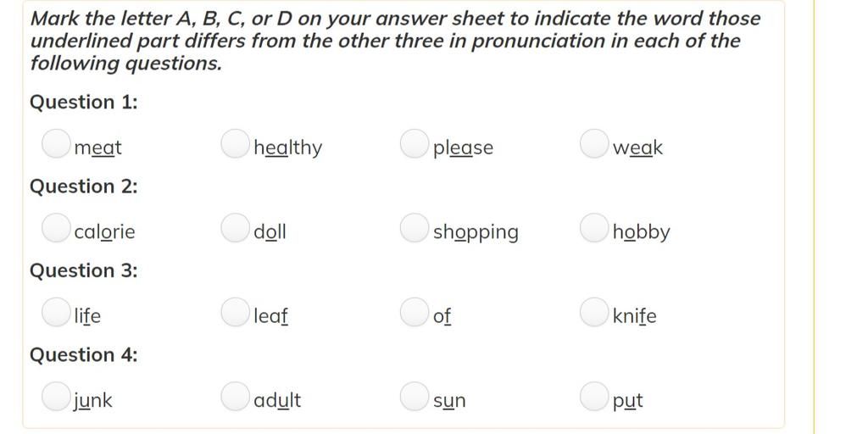This screenshot has width=868, height=434.
Task: Click the 'Question 2:' heading
Action: [84, 186]
